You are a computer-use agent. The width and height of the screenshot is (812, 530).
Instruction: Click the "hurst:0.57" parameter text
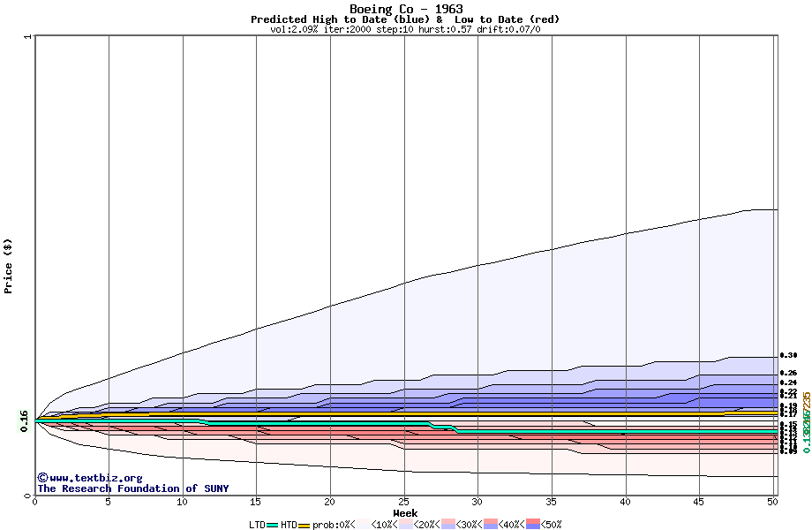[x=444, y=29]
